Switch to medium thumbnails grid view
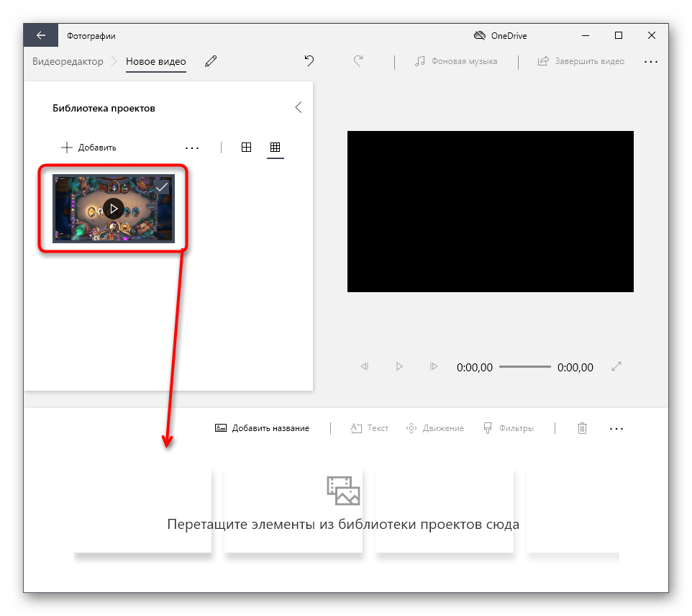 (246, 148)
